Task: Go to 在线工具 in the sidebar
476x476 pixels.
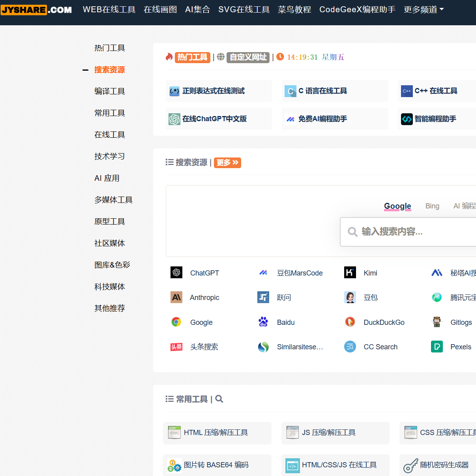Action: click(x=110, y=135)
